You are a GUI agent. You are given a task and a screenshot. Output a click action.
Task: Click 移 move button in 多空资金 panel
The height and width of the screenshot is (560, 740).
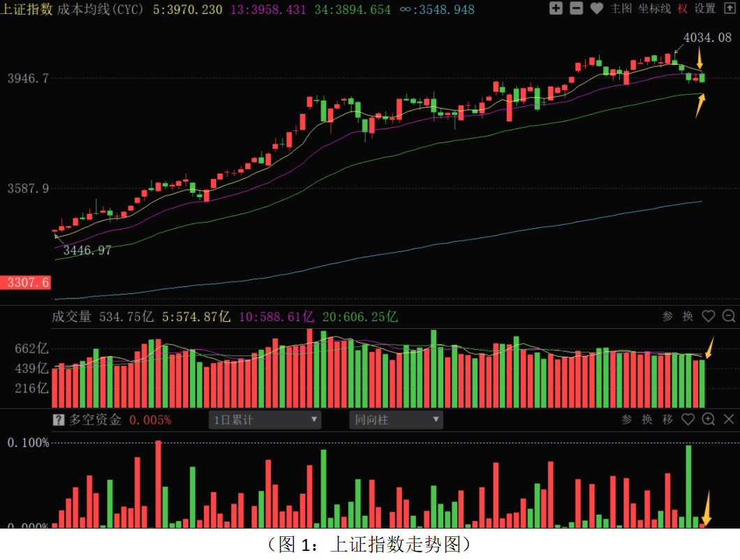point(667,419)
